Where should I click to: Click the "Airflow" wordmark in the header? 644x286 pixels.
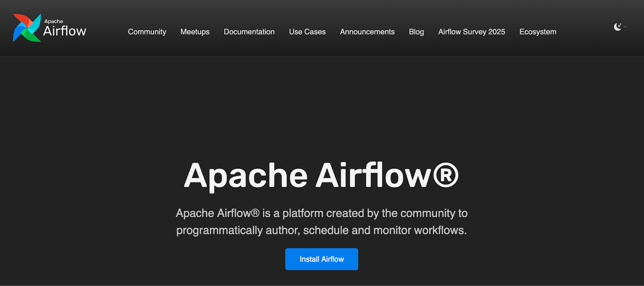[64, 31]
